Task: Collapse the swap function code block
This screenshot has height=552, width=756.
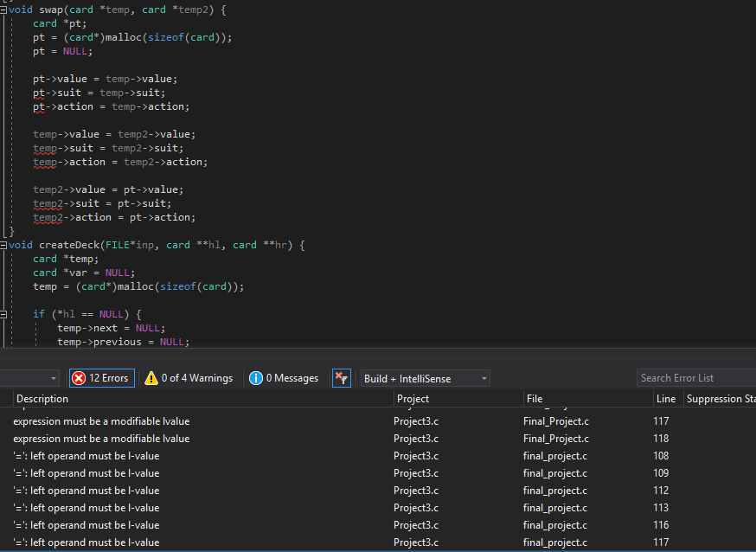Action: [x=3, y=10]
